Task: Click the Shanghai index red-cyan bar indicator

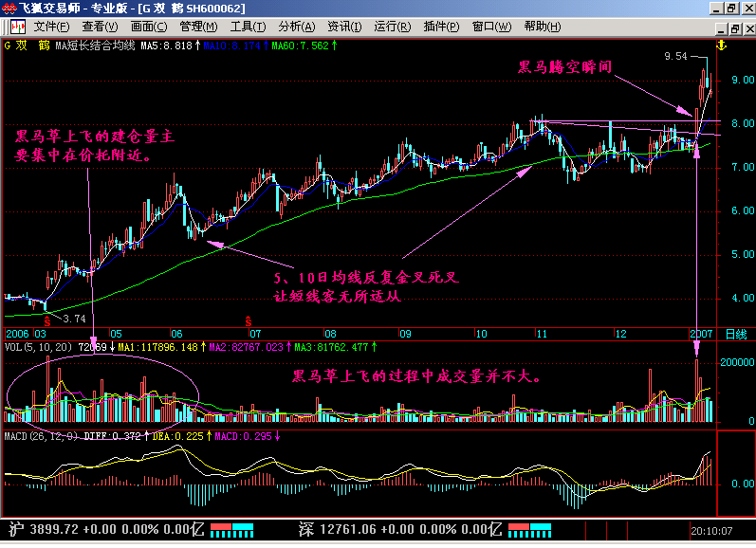Action: (232, 527)
